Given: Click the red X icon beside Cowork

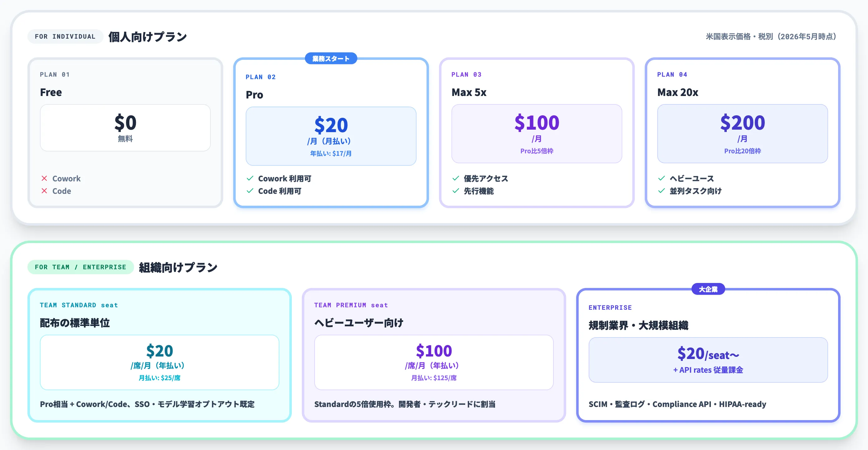Looking at the screenshot, I should [44, 179].
